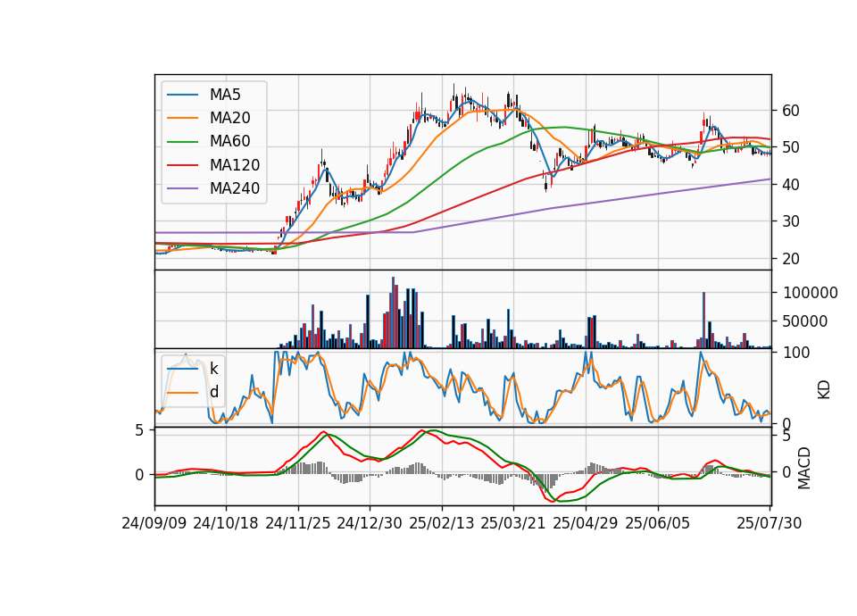Click the volume axis value 50000
The image size is (857, 616).
(805, 321)
